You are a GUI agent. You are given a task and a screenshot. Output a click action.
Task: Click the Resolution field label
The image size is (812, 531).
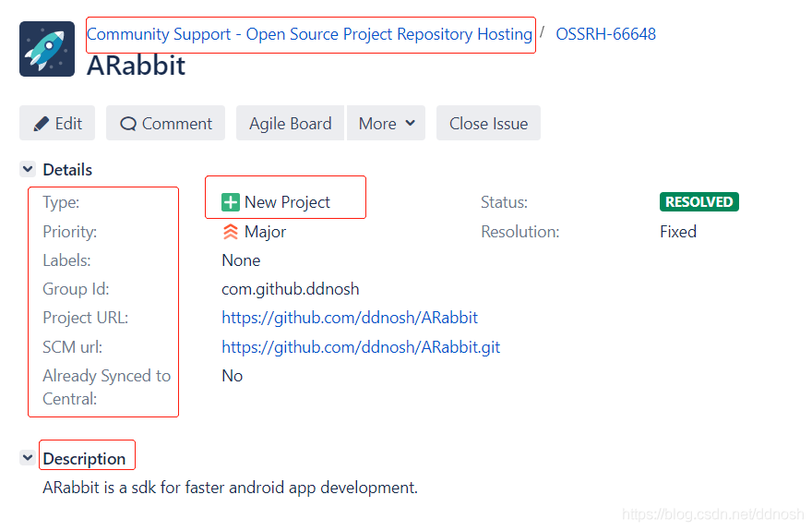(x=519, y=232)
